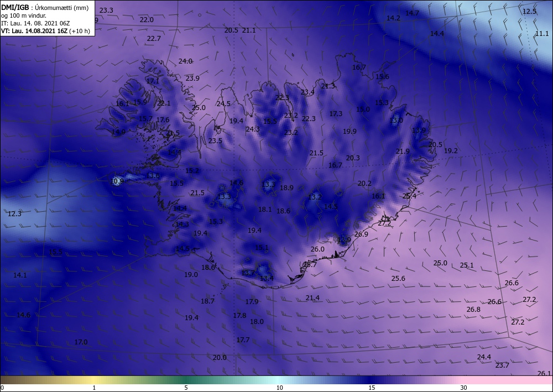
Task: Click the '22.7' value on the map
Action: point(154,38)
